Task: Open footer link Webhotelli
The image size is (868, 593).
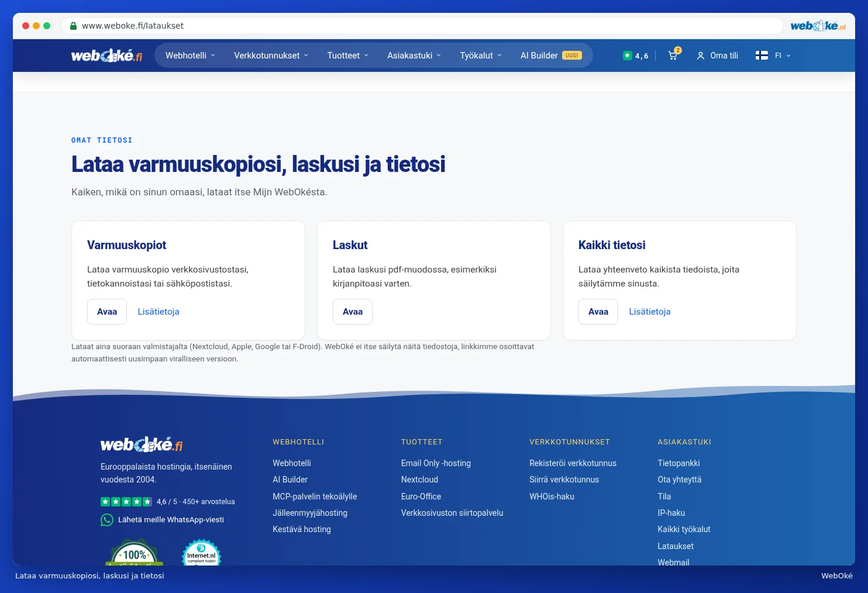Action: 292,463
